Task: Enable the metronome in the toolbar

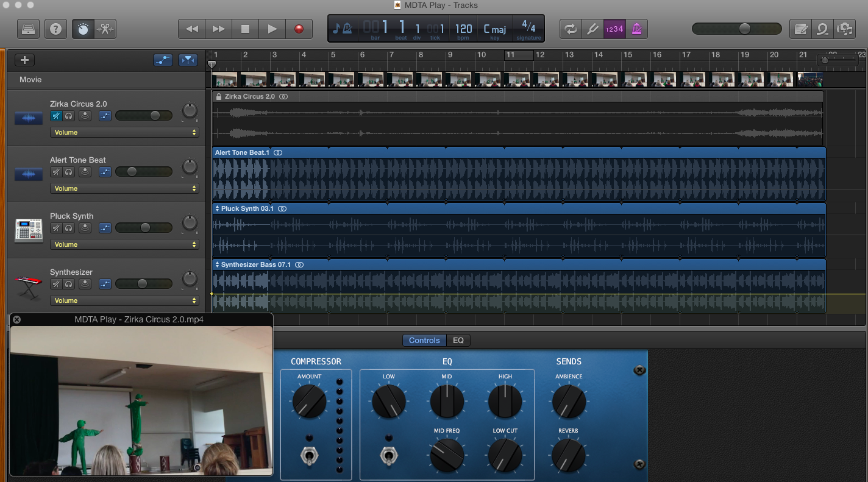Action: click(x=635, y=28)
